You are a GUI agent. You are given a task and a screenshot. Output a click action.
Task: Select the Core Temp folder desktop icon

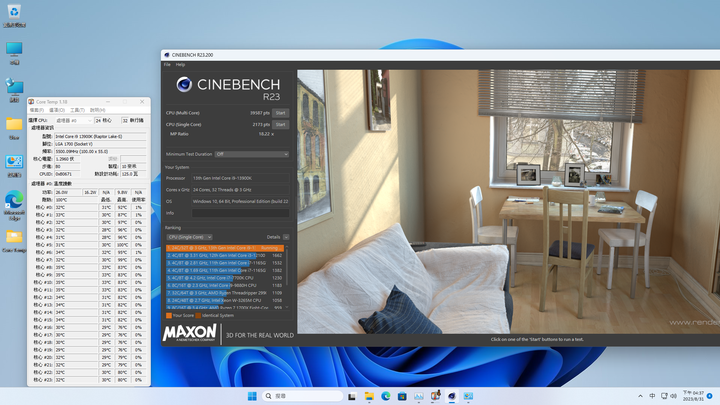tap(14, 241)
